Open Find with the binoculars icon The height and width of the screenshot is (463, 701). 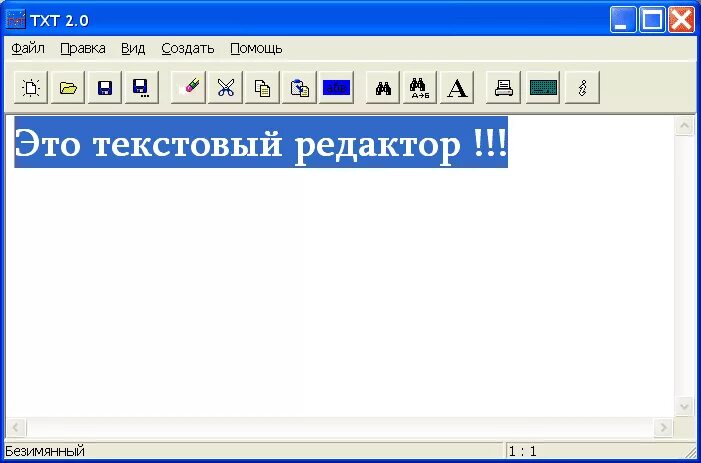tap(383, 87)
